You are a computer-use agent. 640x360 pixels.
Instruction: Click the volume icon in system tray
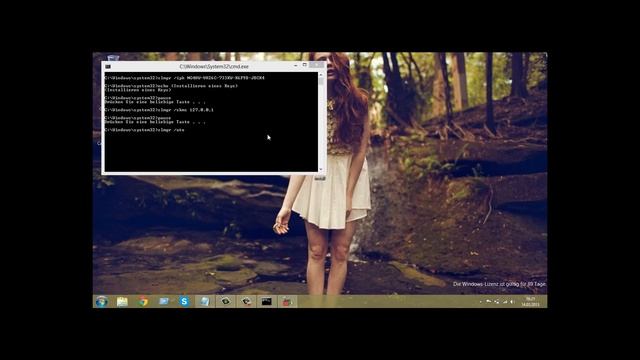click(512, 302)
